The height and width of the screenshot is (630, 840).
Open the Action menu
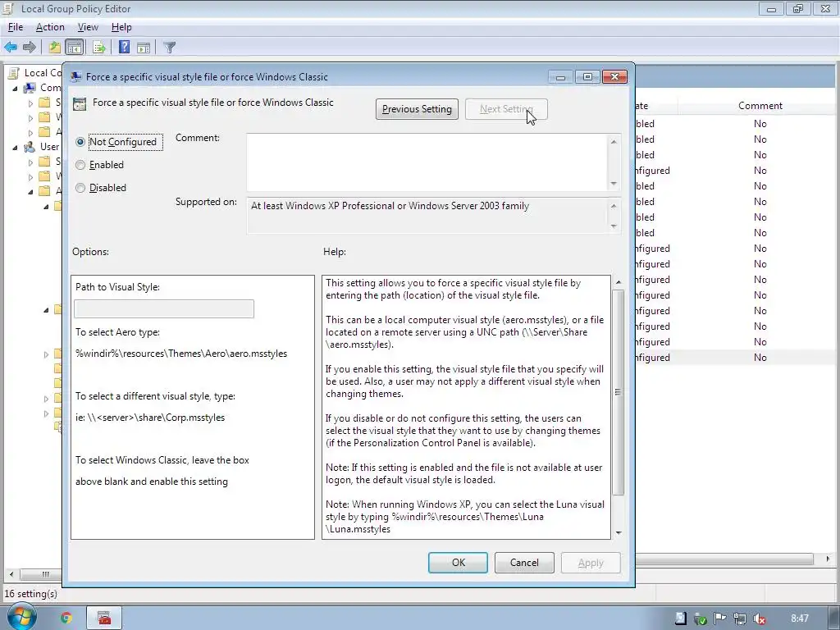click(50, 27)
